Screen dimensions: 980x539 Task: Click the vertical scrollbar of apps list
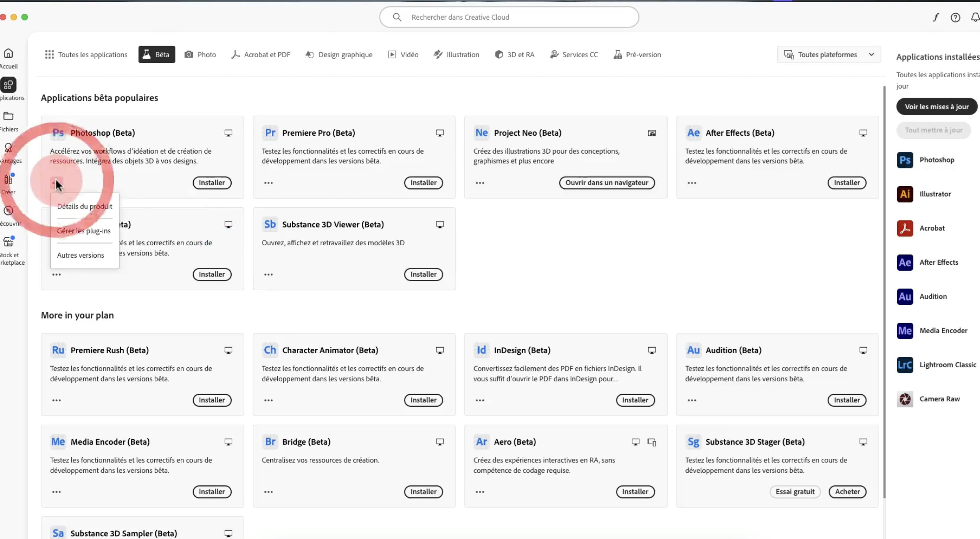point(884,292)
